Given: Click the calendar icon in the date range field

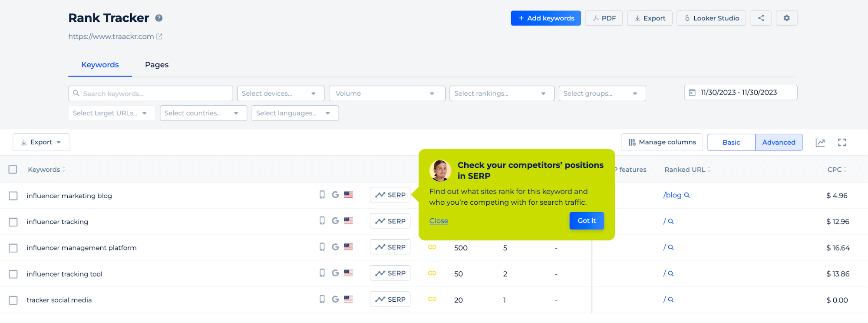Looking at the screenshot, I should [692, 93].
